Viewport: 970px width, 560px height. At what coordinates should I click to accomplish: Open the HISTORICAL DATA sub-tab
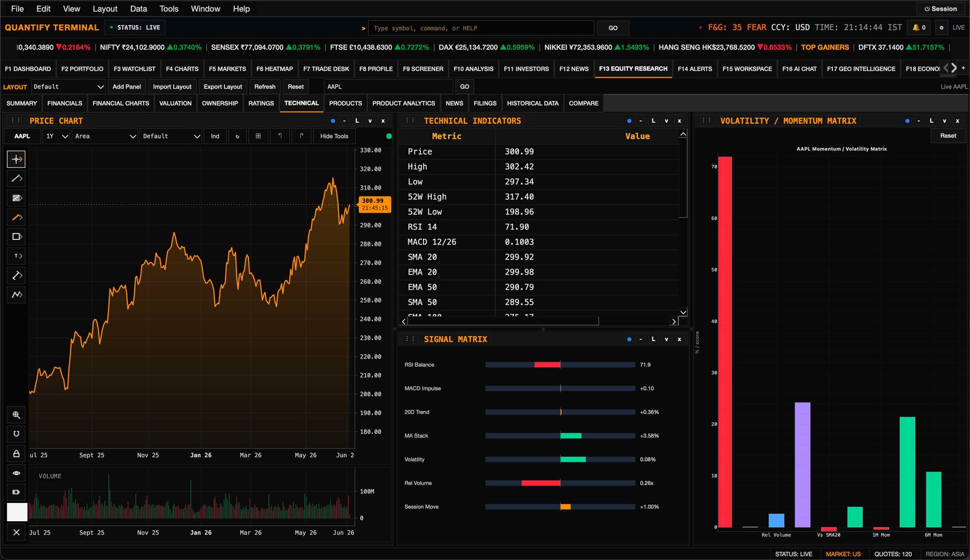(533, 103)
